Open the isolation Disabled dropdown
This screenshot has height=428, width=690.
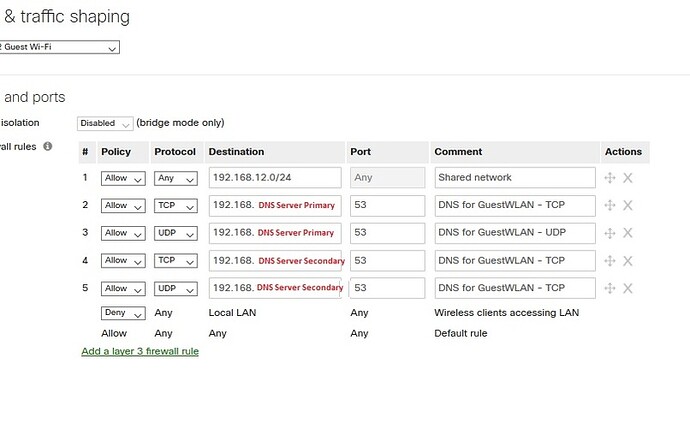coord(105,124)
